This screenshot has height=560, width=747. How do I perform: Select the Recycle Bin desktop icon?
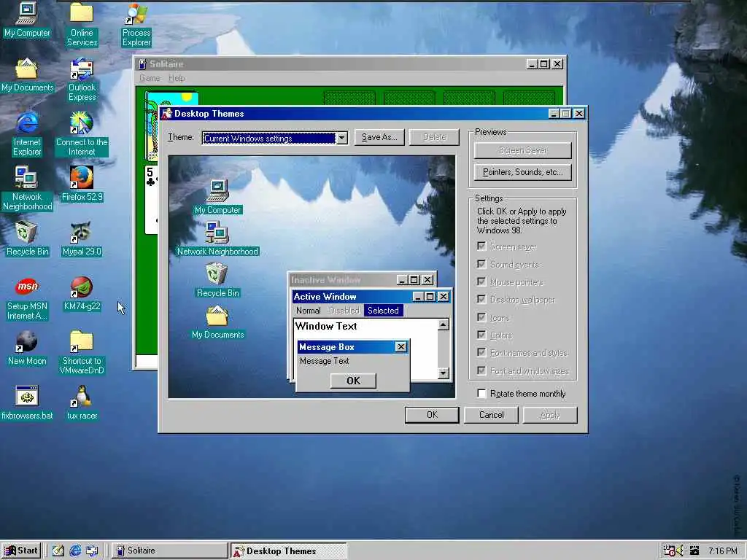(27, 238)
